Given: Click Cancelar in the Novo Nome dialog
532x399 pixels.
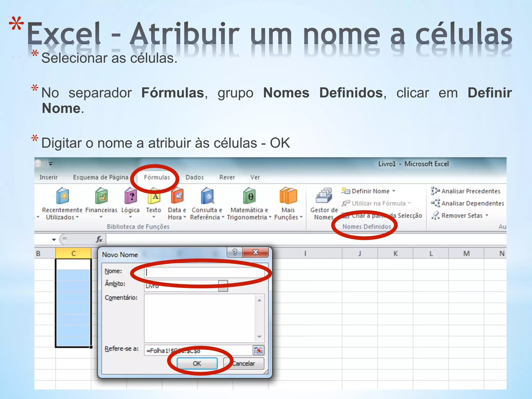Looking at the screenshot, I should [244, 363].
